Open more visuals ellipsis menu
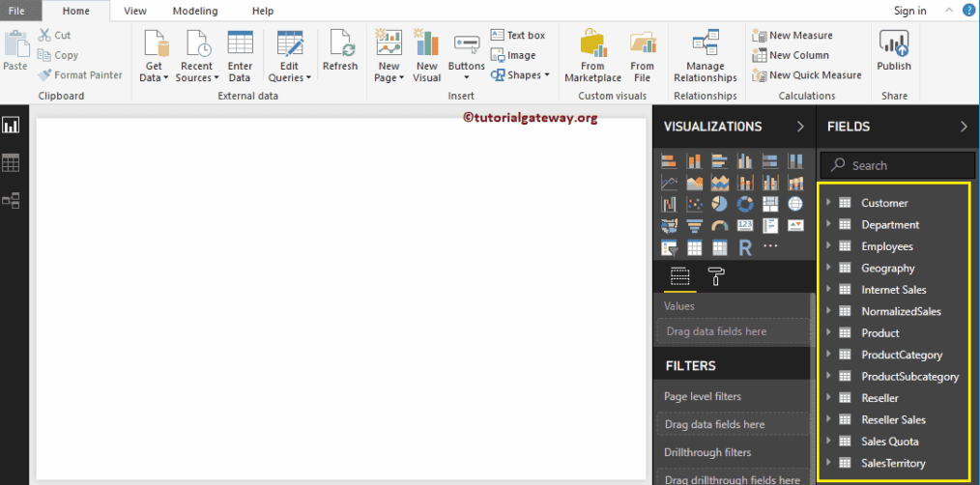 [770, 245]
